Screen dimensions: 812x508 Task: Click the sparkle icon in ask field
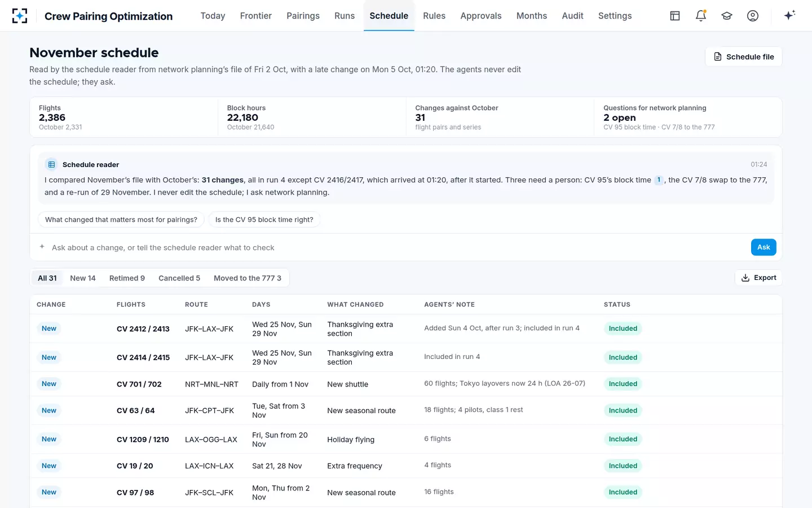click(42, 247)
